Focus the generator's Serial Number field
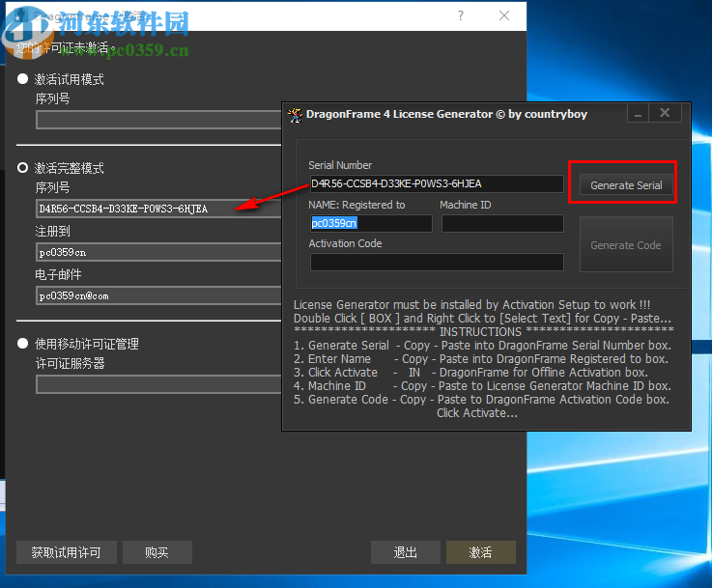 (x=435, y=183)
